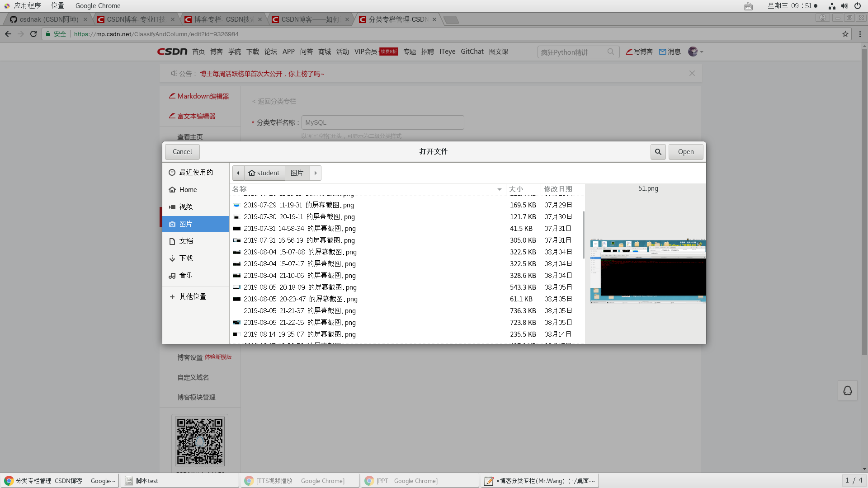Screen dimensions: 868x488
Task: Sort files by 名称 column header
Action: 368,189
